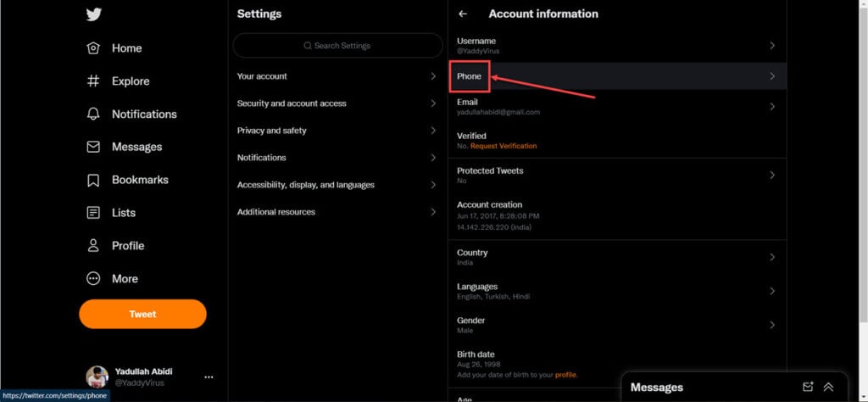Image resolution: width=868 pixels, height=402 pixels.
Task: Open Profile via the person icon
Action: click(x=93, y=246)
